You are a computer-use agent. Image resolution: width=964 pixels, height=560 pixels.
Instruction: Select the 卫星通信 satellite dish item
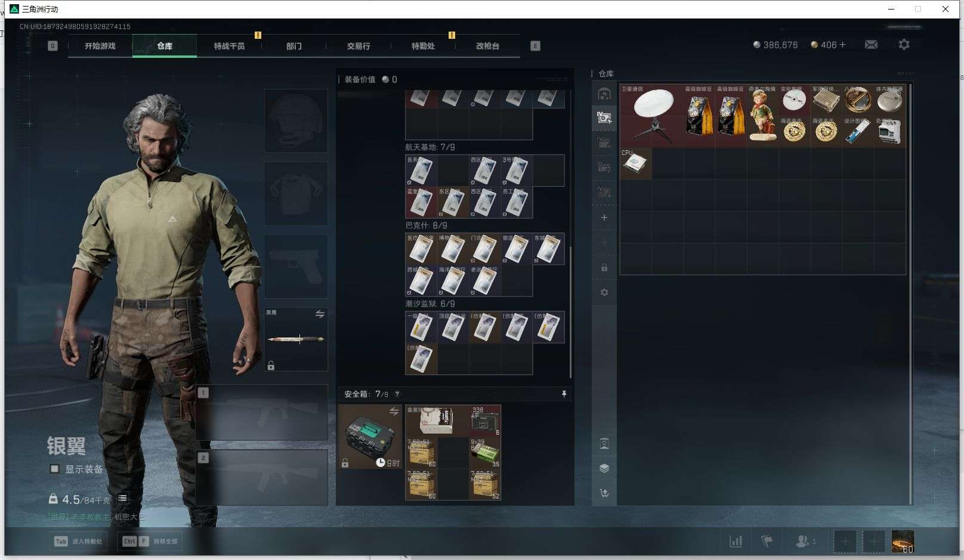point(651,116)
